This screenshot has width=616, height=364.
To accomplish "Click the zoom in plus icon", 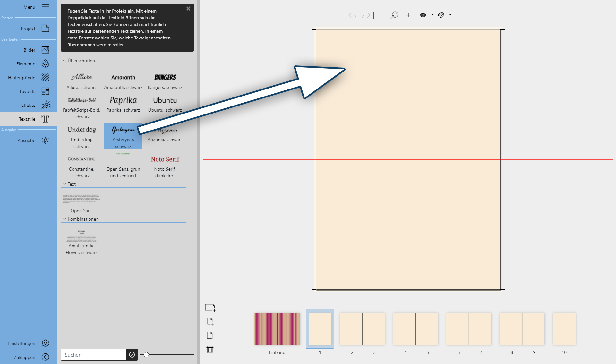I will [x=408, y=15].
